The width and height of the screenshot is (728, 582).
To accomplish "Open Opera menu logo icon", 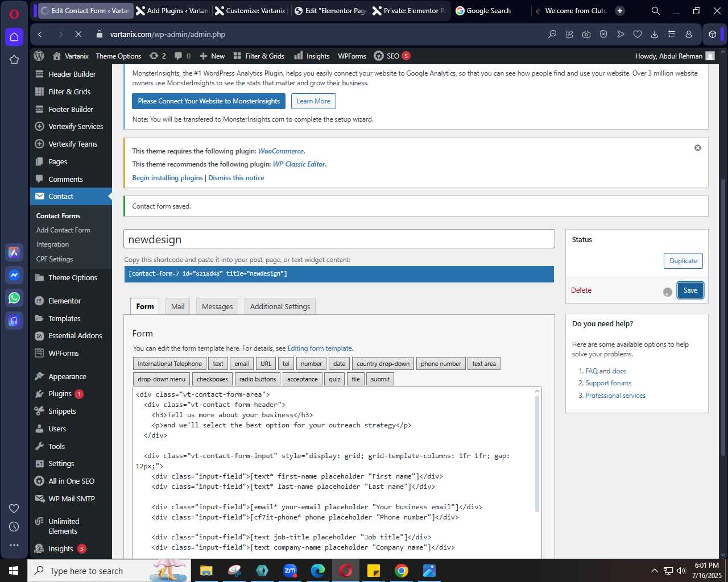I will tap(14, 14).
